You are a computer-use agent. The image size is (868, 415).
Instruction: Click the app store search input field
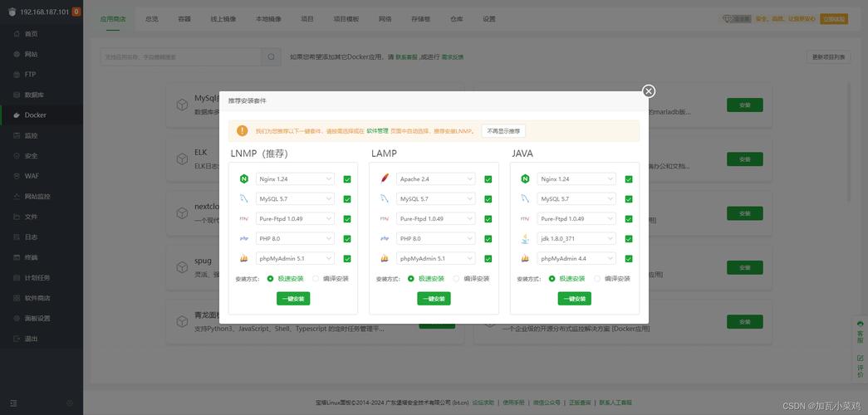[181, 56]
